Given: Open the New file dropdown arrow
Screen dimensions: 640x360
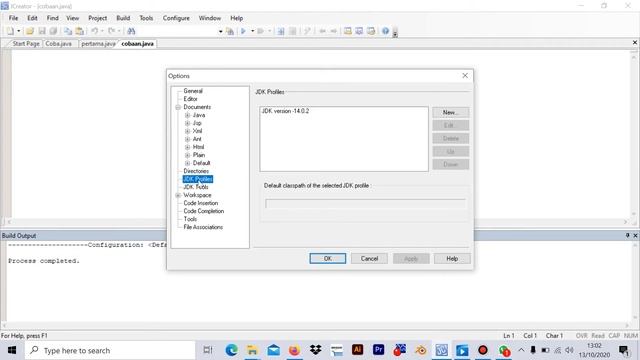Looking at the screenshot, I should point(18,31).
